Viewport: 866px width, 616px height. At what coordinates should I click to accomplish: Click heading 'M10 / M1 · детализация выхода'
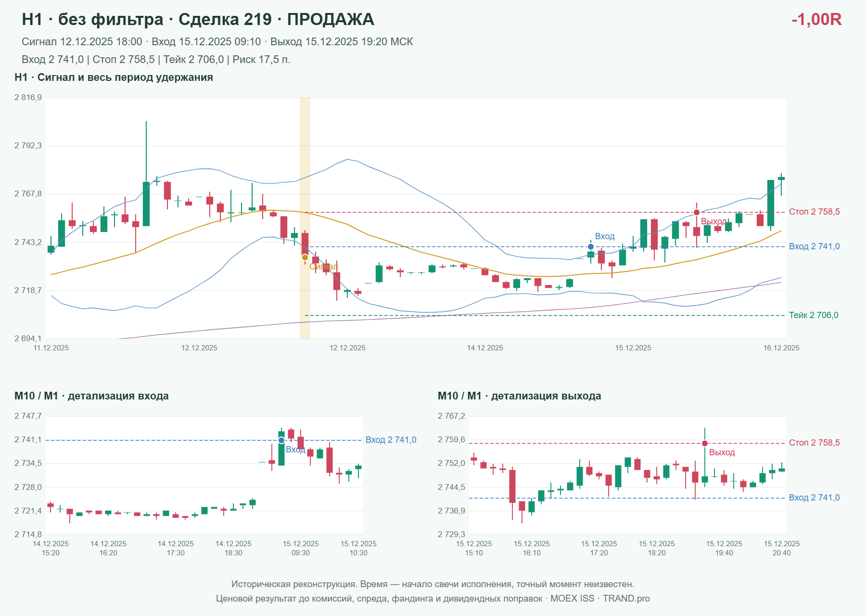519,396
